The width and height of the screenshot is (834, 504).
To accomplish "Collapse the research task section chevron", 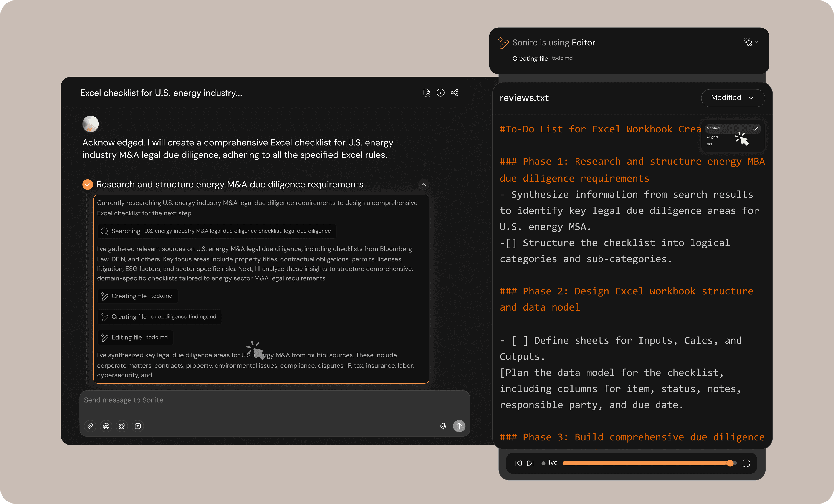I will click(x=424, y=185).
